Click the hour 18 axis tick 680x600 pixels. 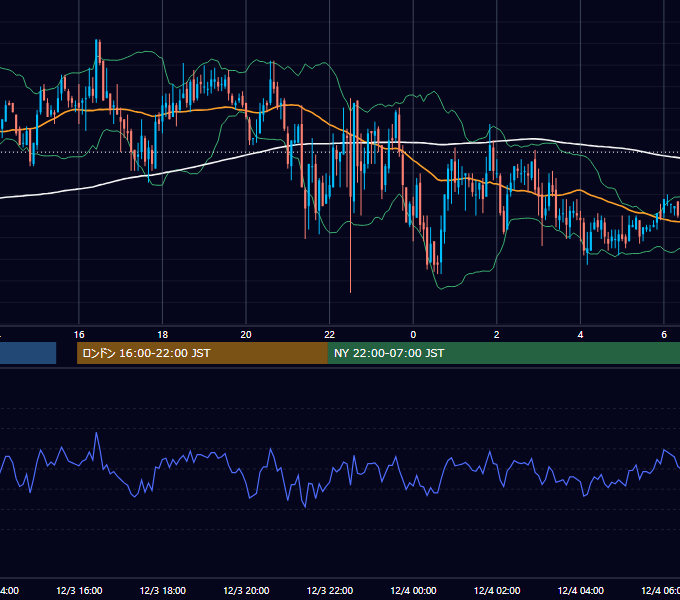(x=163, y=335)
